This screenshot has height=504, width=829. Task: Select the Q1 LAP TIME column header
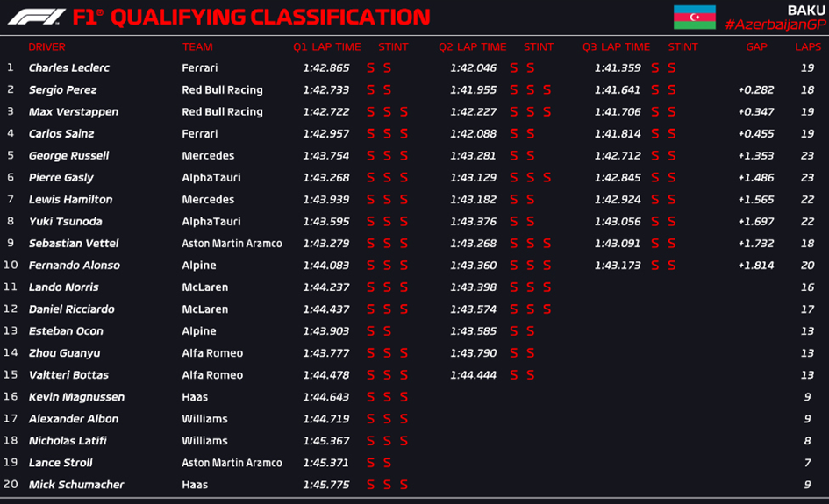pos(326,47)
